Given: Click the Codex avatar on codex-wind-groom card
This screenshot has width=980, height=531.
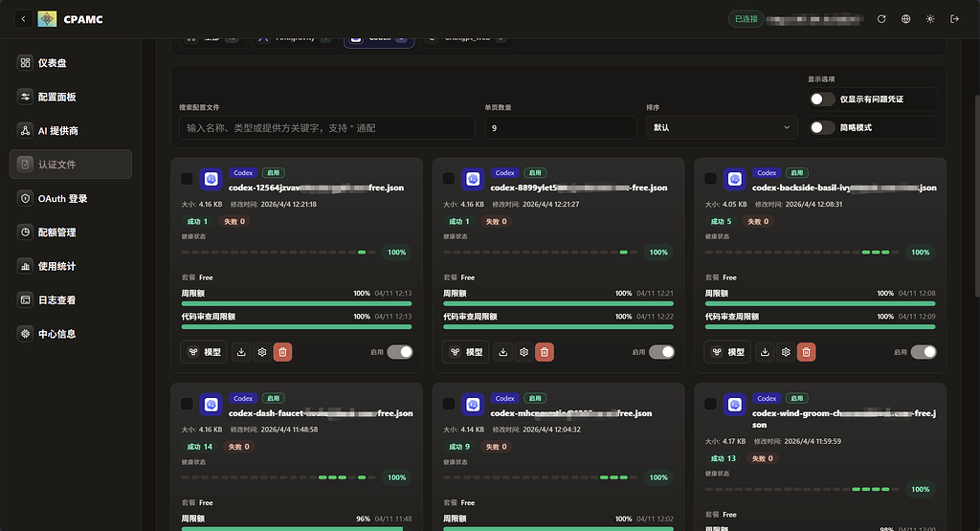Looking at the screenshot, I should (735, 405).
